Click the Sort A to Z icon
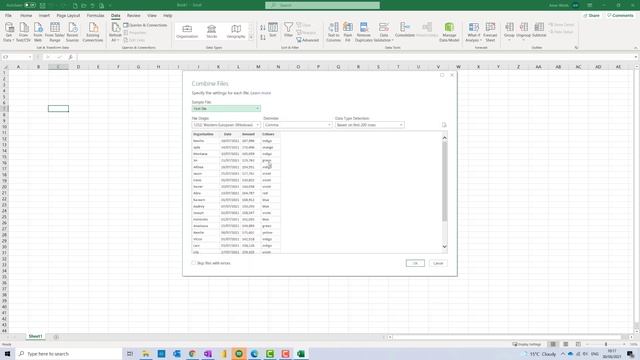Screen dimensions: 640x360 pyautogui.click(x=262, y=28)
